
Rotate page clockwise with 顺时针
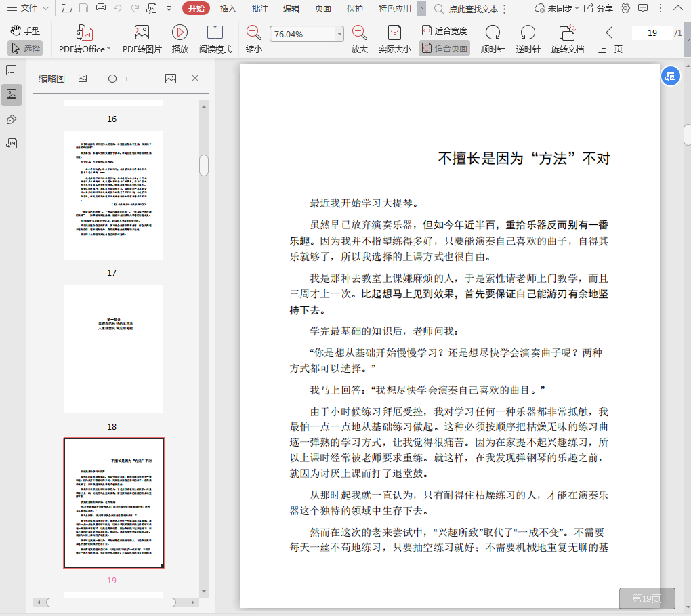pos(493,33)
